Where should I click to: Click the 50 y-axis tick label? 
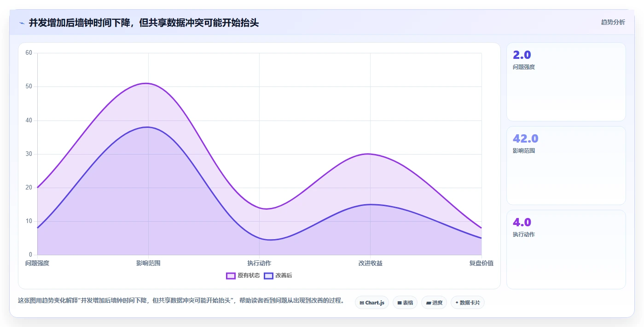tap(29, 86)
